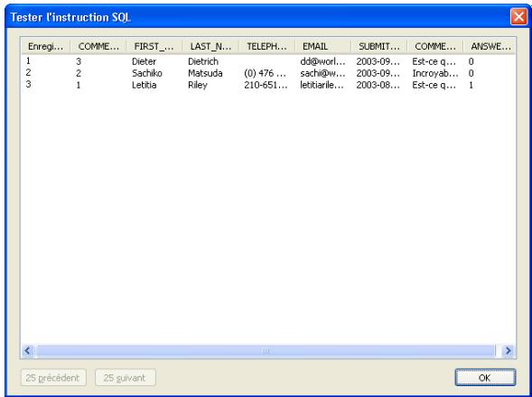Click the LAST_N... column header
532x397 pixels.
[210, 46]
